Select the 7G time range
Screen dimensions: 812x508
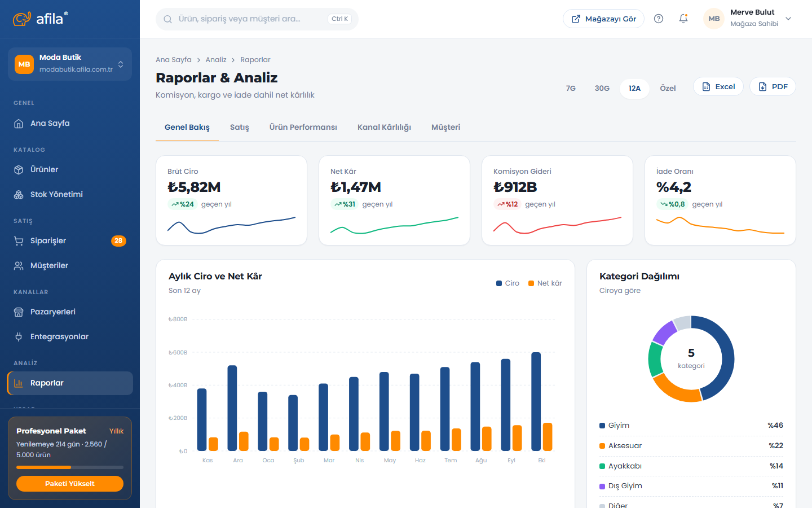pyautogui.click(x=571, y=88)
